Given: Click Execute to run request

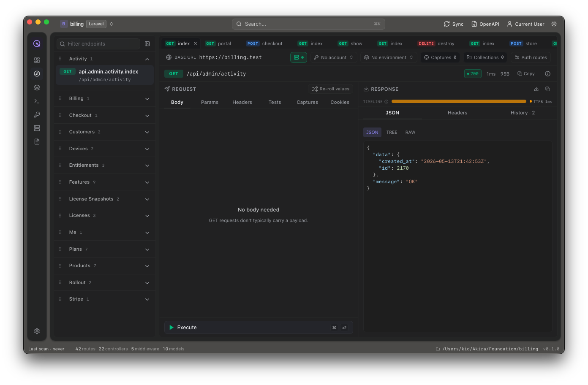Looking at the screenshot, I should pos(259,328).
